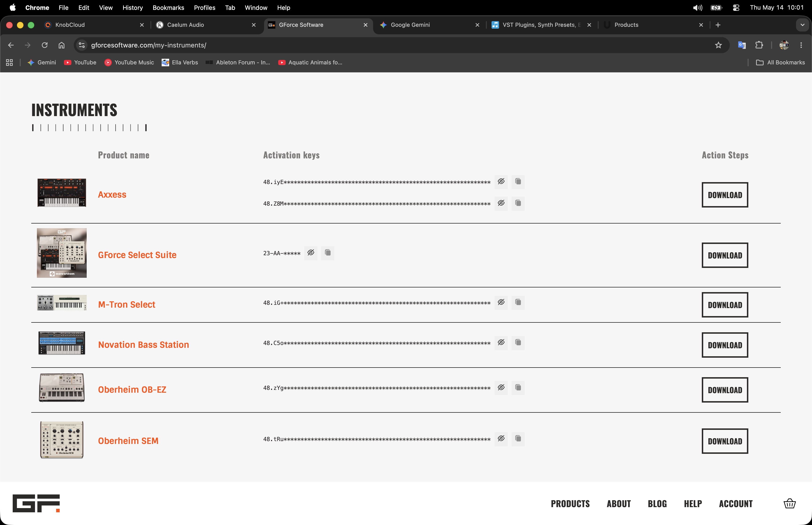812x525 pixels.
Task: Switch to the VST Plugins tab
Action: point(542,25)
